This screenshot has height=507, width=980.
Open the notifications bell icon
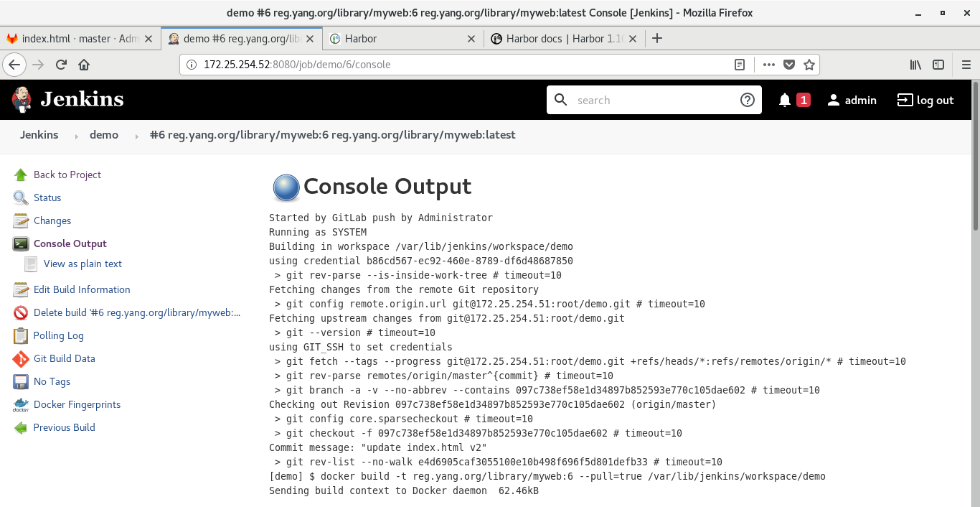point(785,101)
